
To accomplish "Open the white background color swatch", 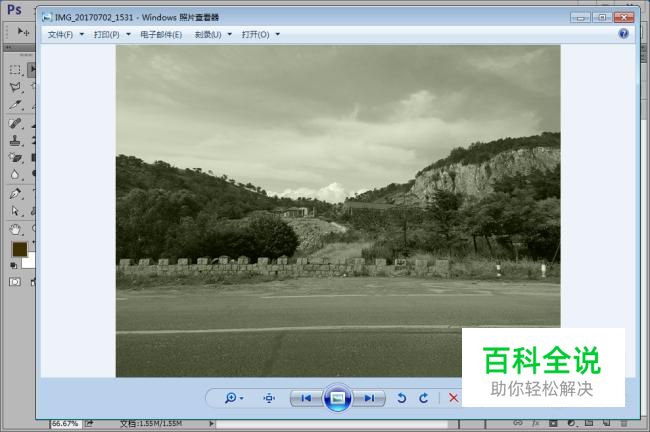I will coord(28,261).
